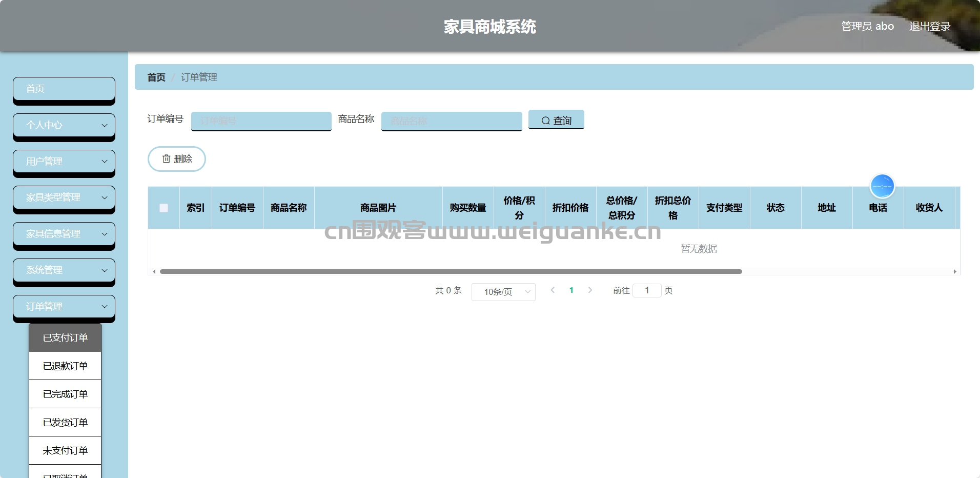This screenshot has height=478, width=980.
Task: Click the 购买数量 column header
Action: (x=468, y=208)
